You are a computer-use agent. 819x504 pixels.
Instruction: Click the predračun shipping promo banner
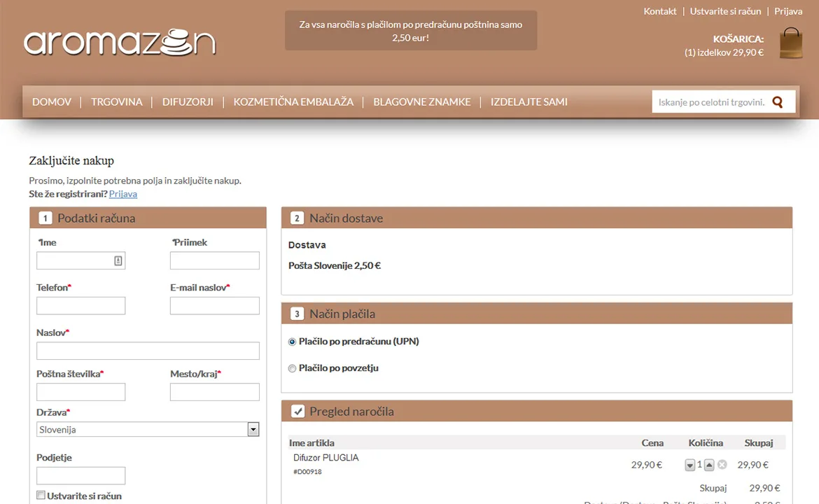point(410,31)
